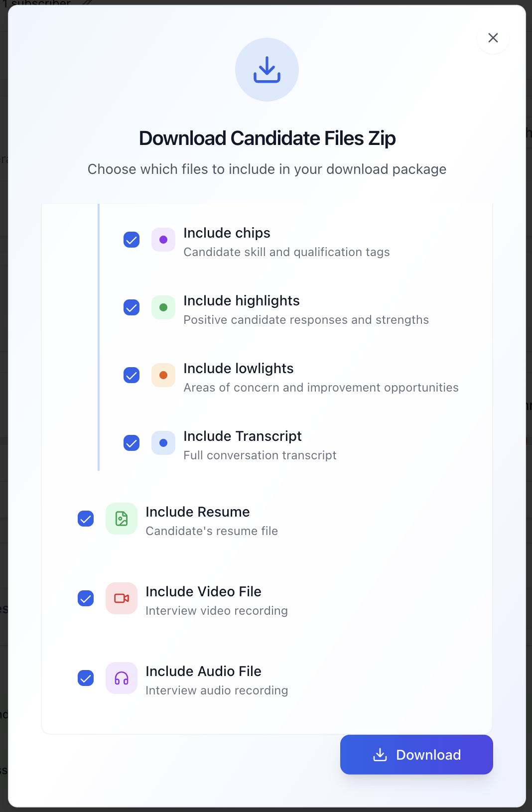This screenshot has width=532, height=812.
Task: Deselect the Include Resume checkbox
Action: click(86, 519)
